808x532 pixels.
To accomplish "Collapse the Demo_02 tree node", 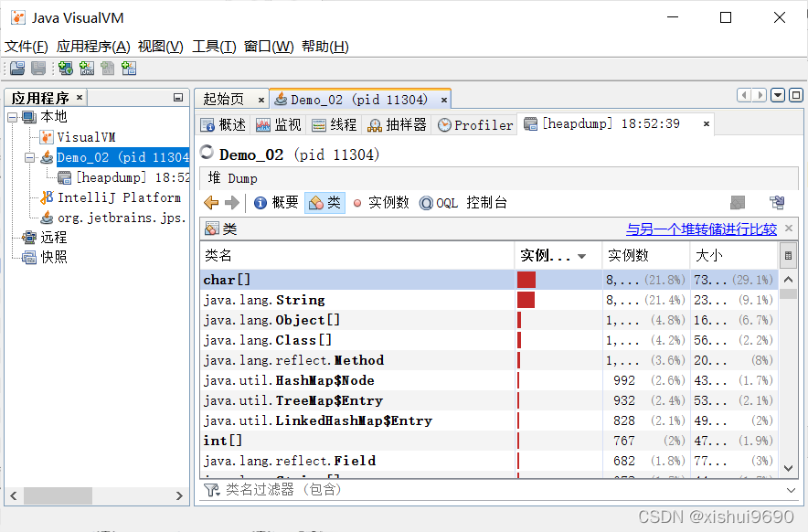I will pos(30,158).
